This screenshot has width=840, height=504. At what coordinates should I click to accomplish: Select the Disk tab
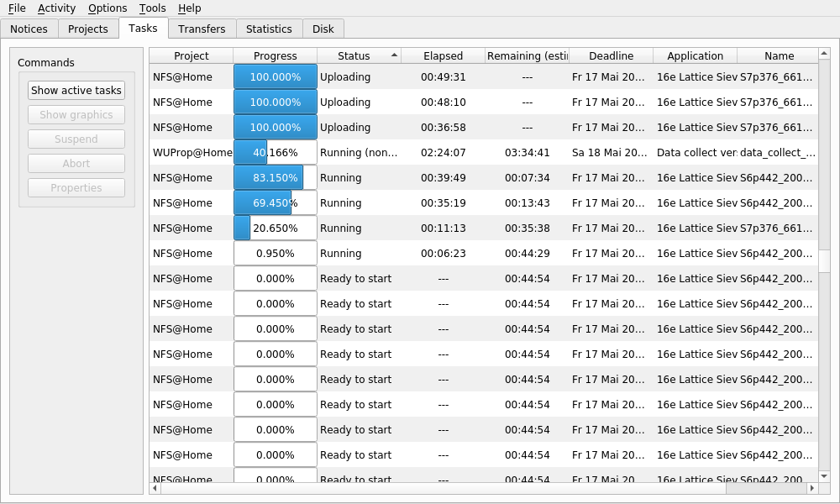point(323,29)
